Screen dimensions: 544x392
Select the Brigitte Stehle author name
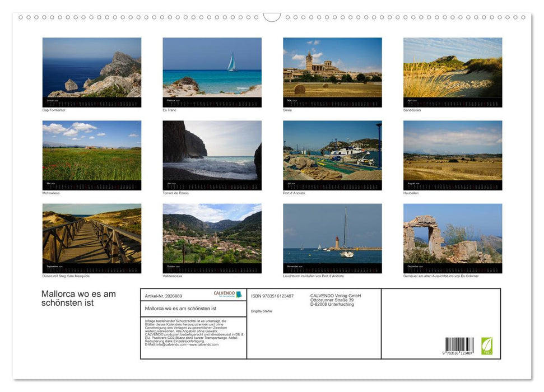point(261,310)
